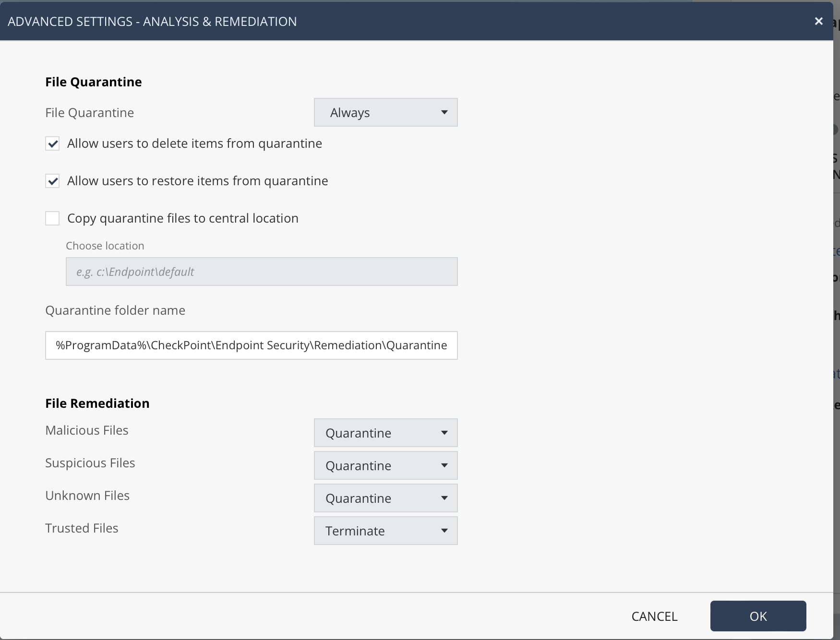Change the Trusted Files 'Terminate' dropdown
The height and width of the screenshot is (640, 840).
click(x=385, y=531)
